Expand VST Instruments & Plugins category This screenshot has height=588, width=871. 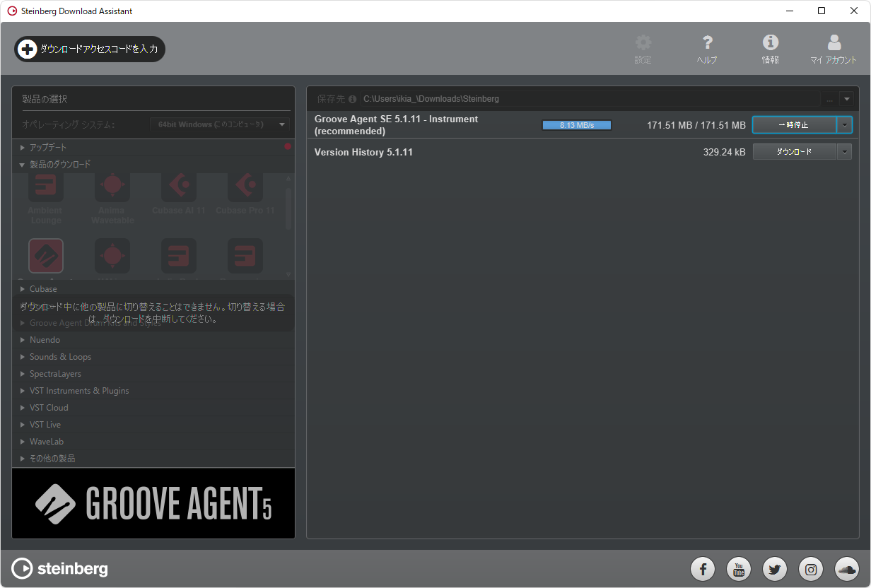(153, 390)
